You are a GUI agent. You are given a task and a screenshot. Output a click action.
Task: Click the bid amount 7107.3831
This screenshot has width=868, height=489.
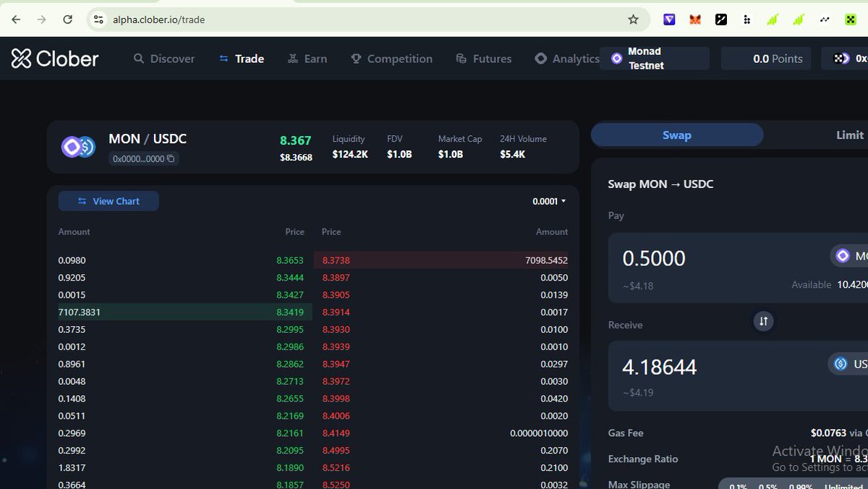pos(79,312)
